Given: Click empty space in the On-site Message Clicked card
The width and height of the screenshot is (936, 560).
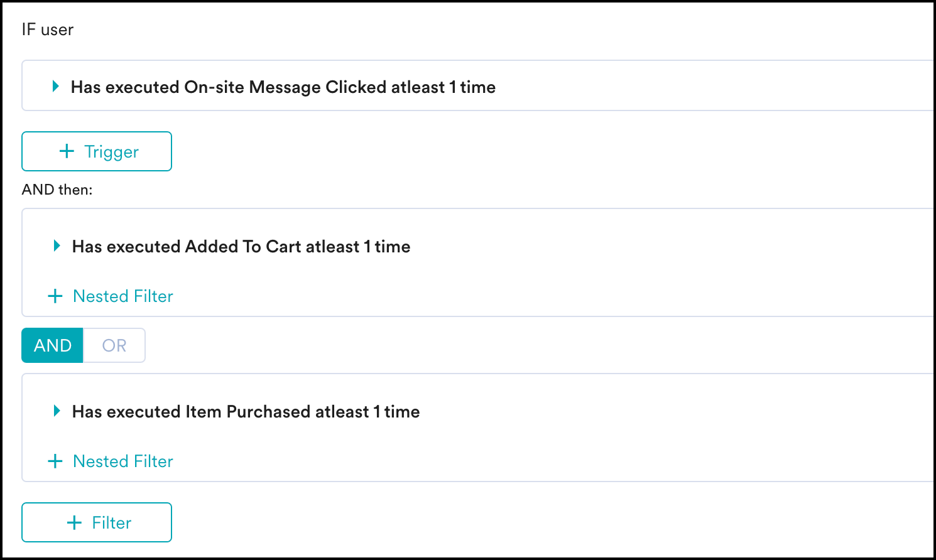Looking at the screenshot, I should (691, 87).
